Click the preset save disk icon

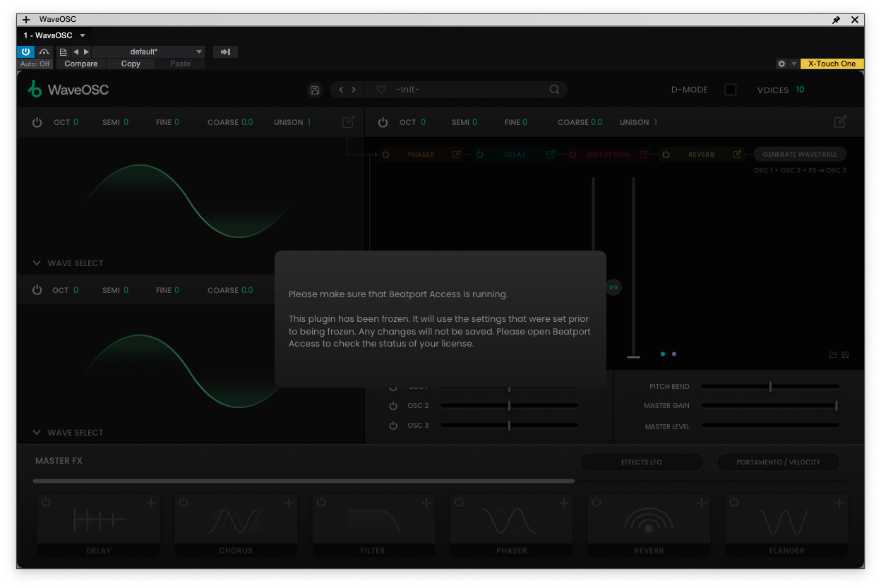315,90
